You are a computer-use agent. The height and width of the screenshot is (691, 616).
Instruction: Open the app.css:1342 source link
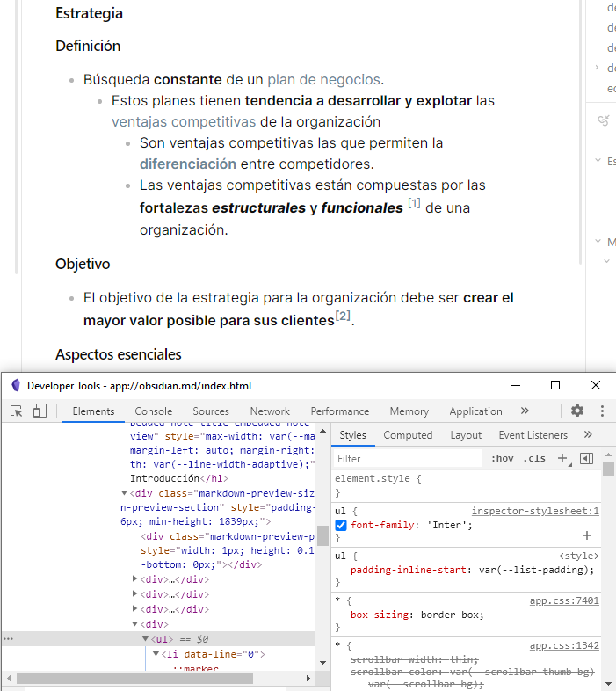(x=564, y=645)
